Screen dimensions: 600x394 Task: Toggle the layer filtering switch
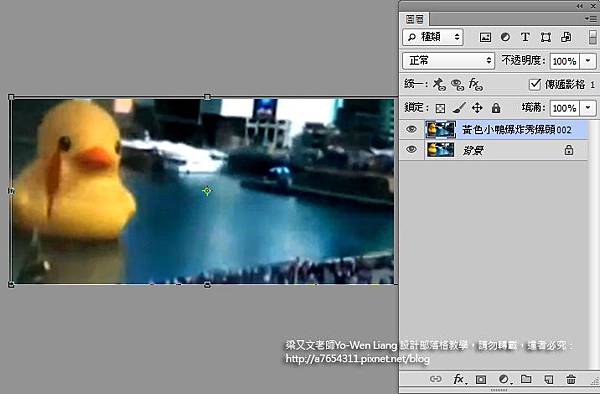point(592,37)
